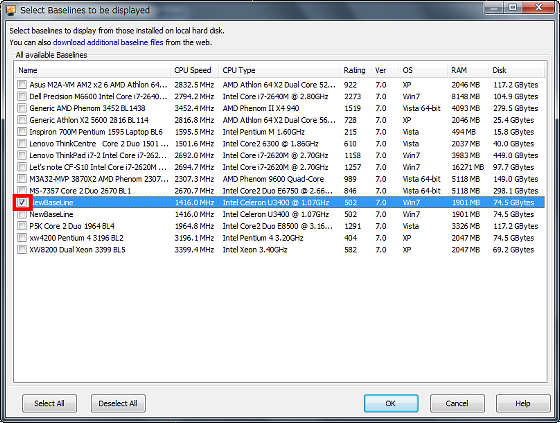The height and width of the screenshot is (423, 560).
Task: Sort by the Rating column header
Action: (x=355, y=70)
